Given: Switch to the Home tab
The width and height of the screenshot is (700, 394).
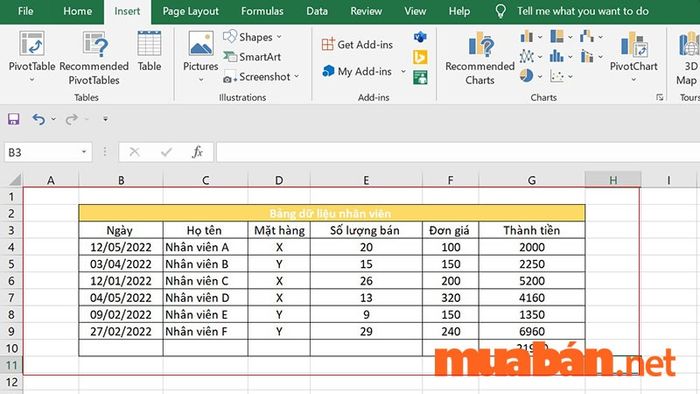Looking at the screenshot, I should tap(78, 11).
